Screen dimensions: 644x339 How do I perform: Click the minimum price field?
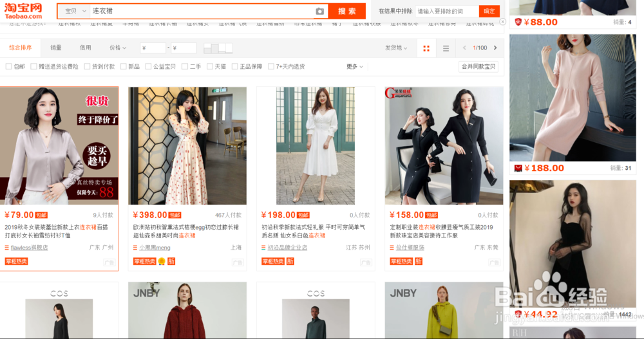[153, 48]
